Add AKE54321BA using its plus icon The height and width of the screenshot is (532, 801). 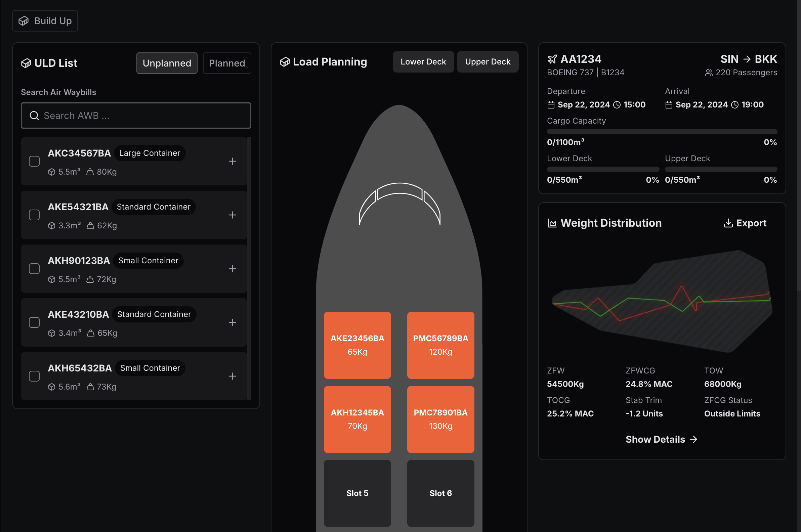[x=232, y=215]
